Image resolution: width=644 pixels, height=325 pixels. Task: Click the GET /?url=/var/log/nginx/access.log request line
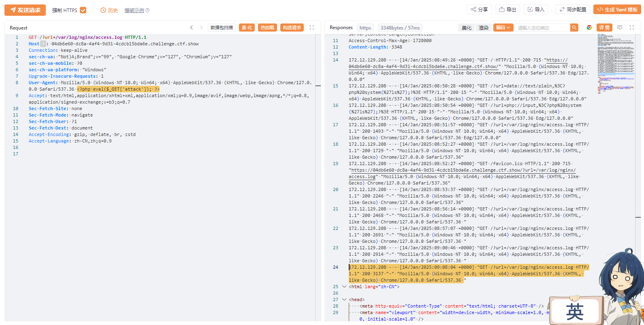click(87, 37)
